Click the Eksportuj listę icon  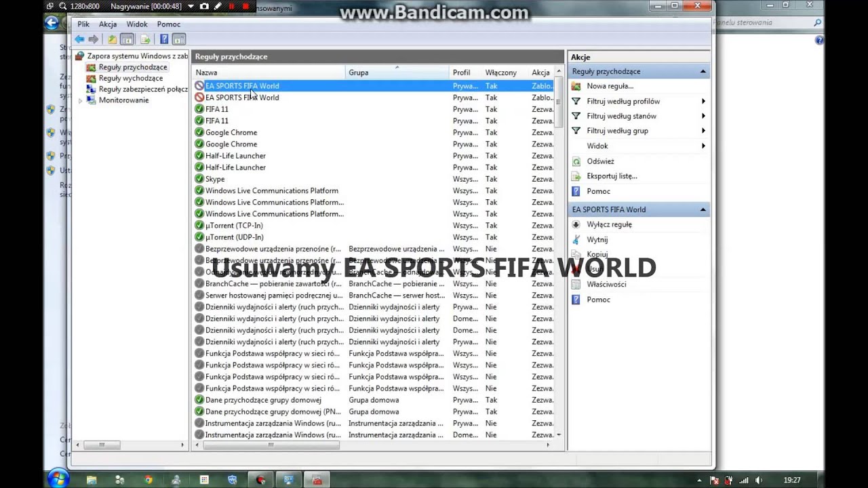click(x=576, y=176)
